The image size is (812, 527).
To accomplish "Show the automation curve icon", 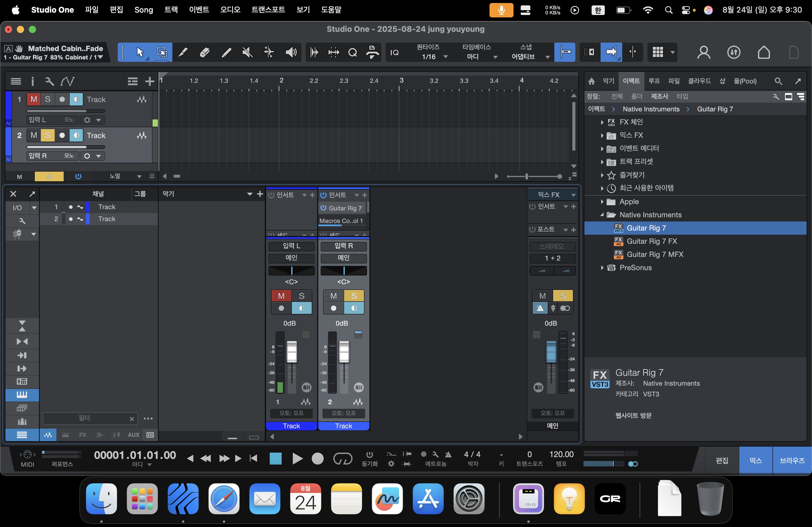I will (67, 81).
